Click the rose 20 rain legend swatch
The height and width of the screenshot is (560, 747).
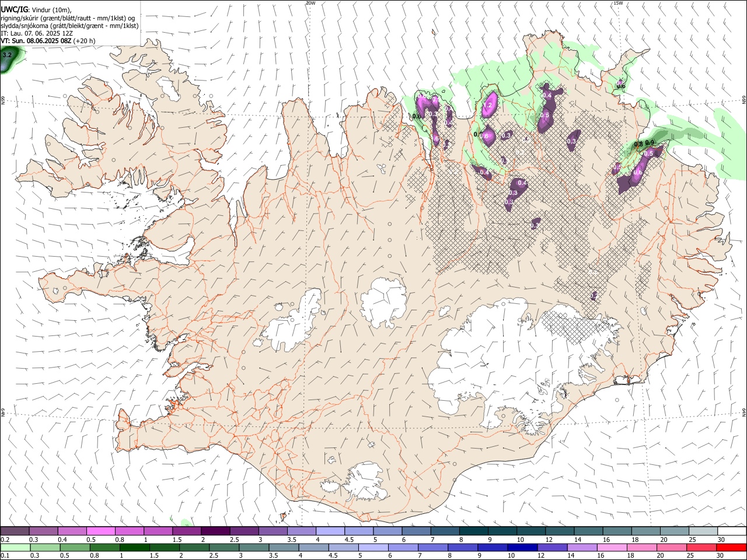click(671, 547)
